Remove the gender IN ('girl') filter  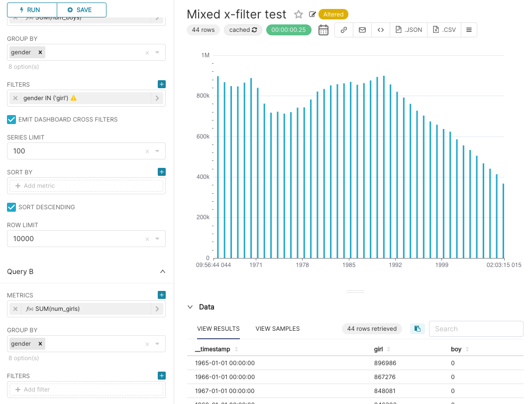pos(15,98)
